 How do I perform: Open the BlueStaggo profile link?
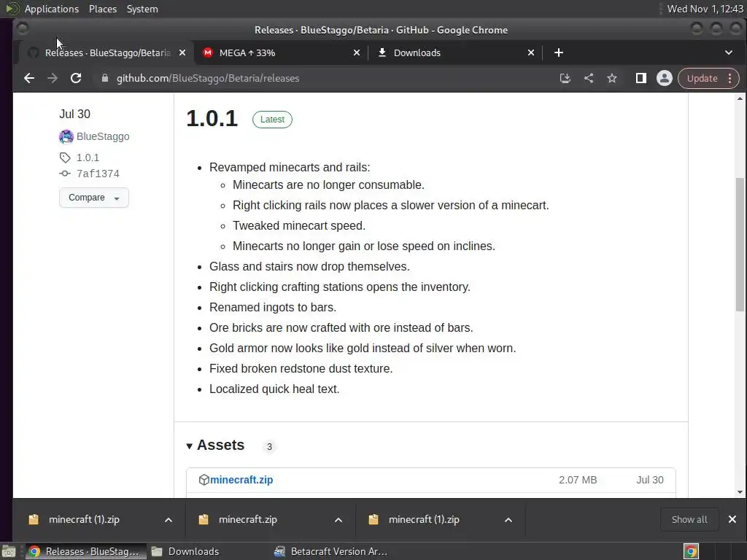coord(103,136)
